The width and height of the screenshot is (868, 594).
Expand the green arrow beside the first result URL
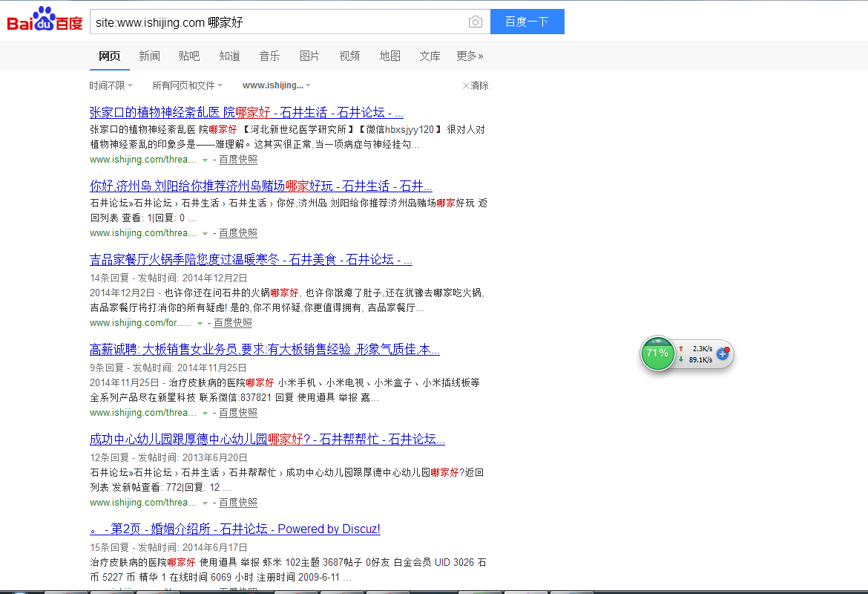[205, 160]
